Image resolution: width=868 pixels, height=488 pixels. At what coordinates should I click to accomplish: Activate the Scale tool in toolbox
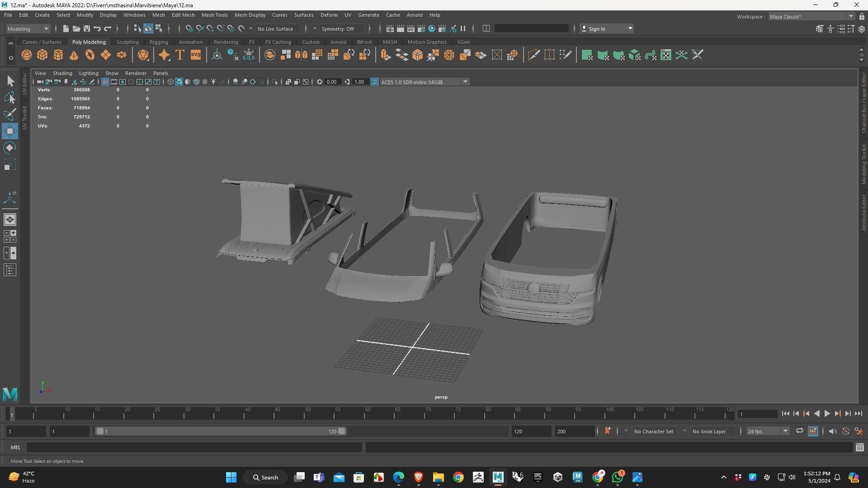[x=10, y=164]
